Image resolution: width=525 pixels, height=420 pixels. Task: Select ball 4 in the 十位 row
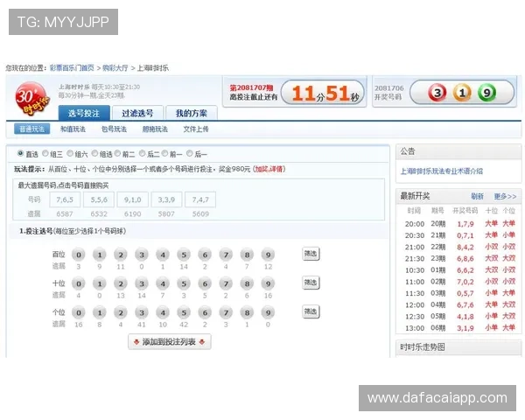(163, 283)
